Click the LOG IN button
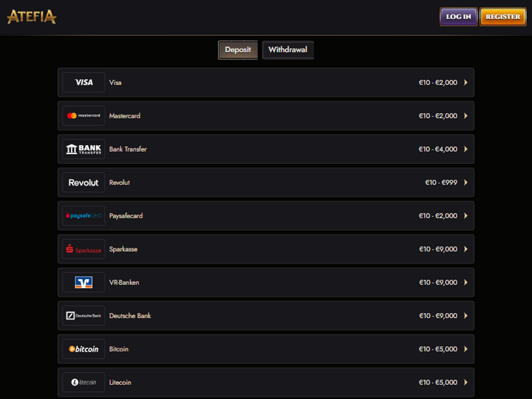The width and height of the screenshot is (532, 399). pos(459,17)
